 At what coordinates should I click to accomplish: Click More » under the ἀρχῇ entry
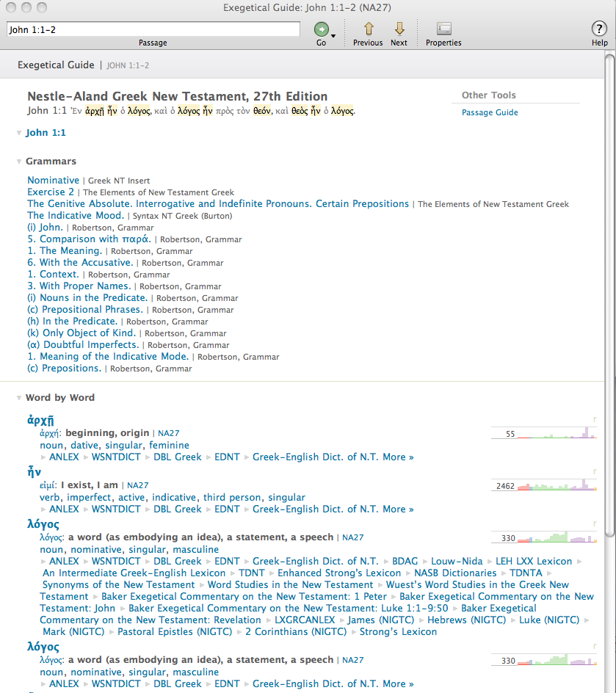pos(398,457)
